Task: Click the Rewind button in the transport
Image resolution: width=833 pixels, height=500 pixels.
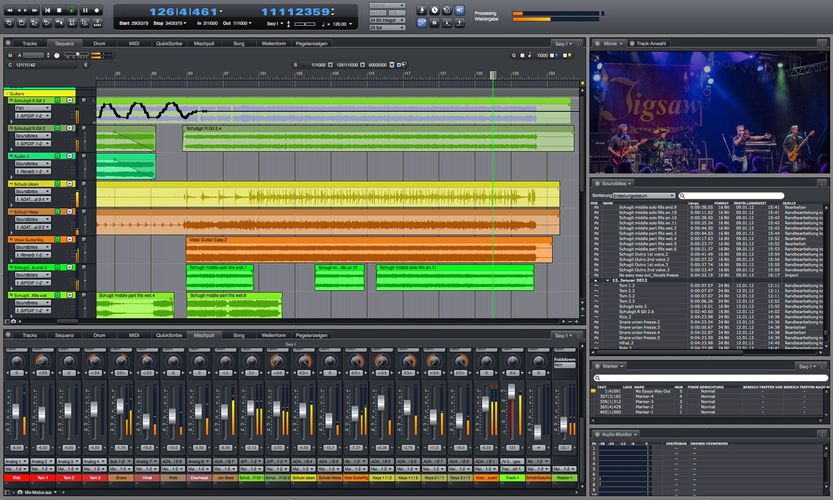Action: pyautogui.click(x=8, y=10)
